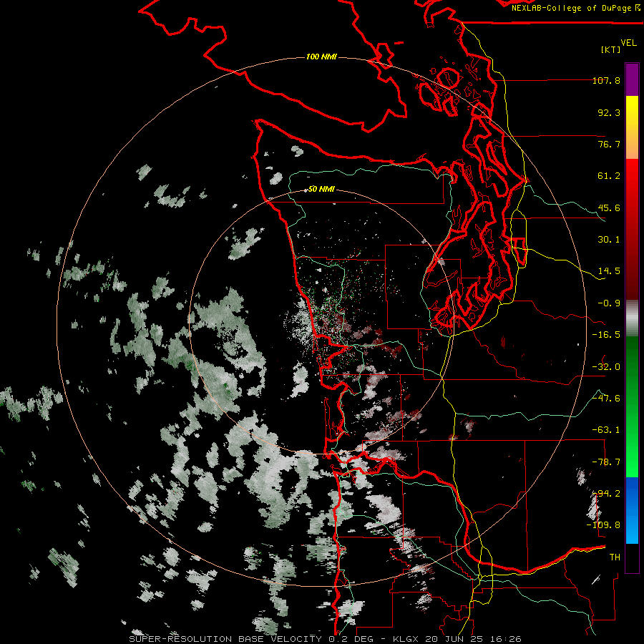
Task: Click the -109.8 velocity scale value
Action: pos(603,525)
